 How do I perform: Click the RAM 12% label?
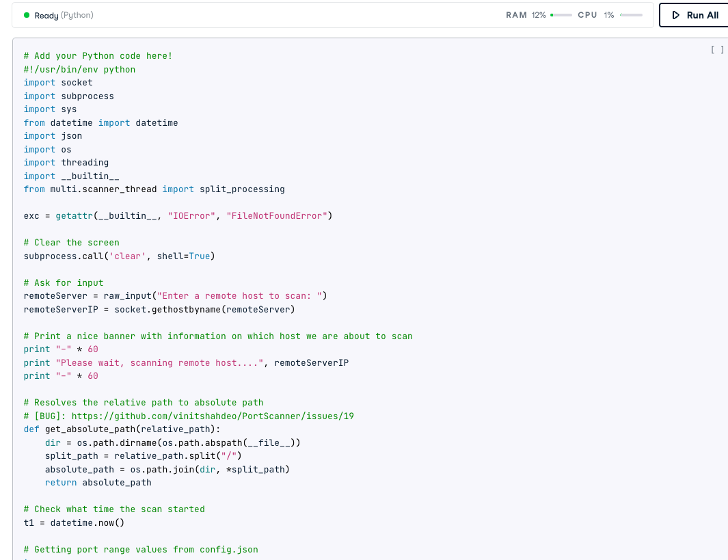point(526,15)
